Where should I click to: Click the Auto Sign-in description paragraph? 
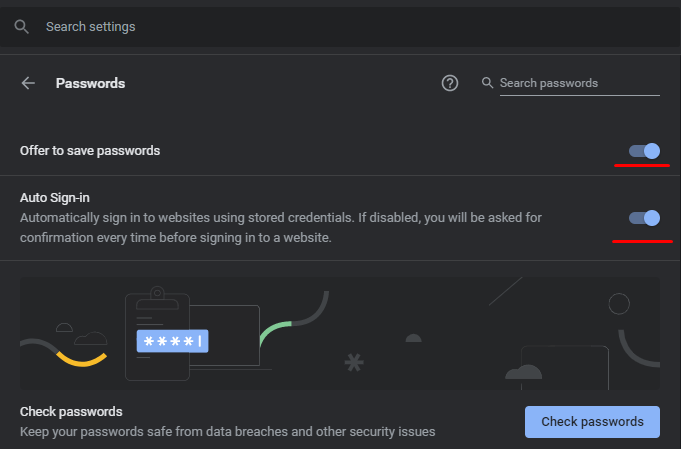(x=281, y=228)
